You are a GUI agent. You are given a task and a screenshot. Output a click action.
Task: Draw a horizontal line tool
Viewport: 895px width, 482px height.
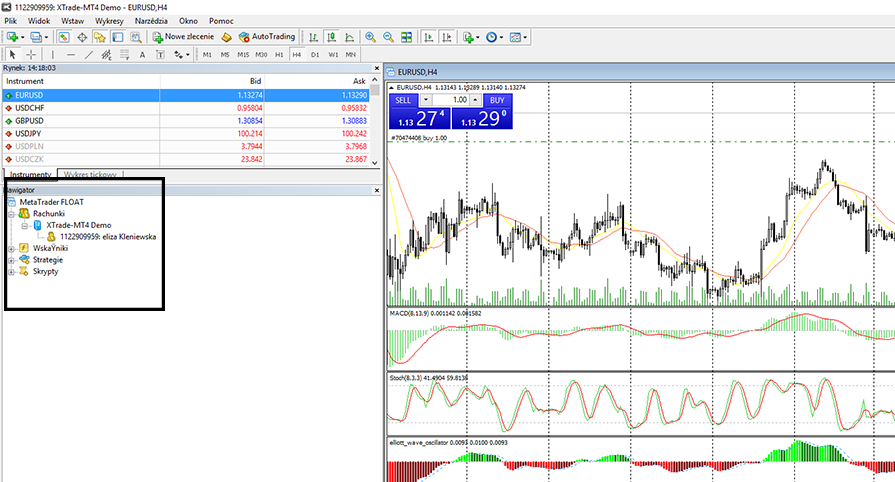coord(70,54)
